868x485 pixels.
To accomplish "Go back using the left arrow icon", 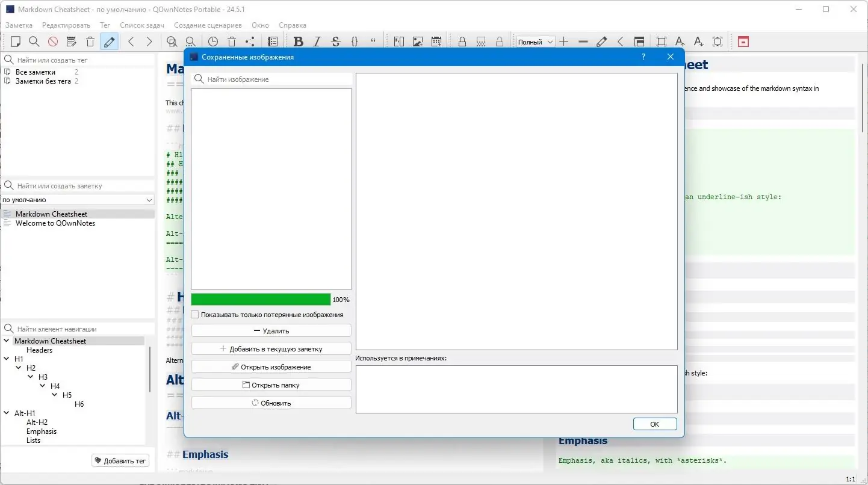I will click(131, 42).
